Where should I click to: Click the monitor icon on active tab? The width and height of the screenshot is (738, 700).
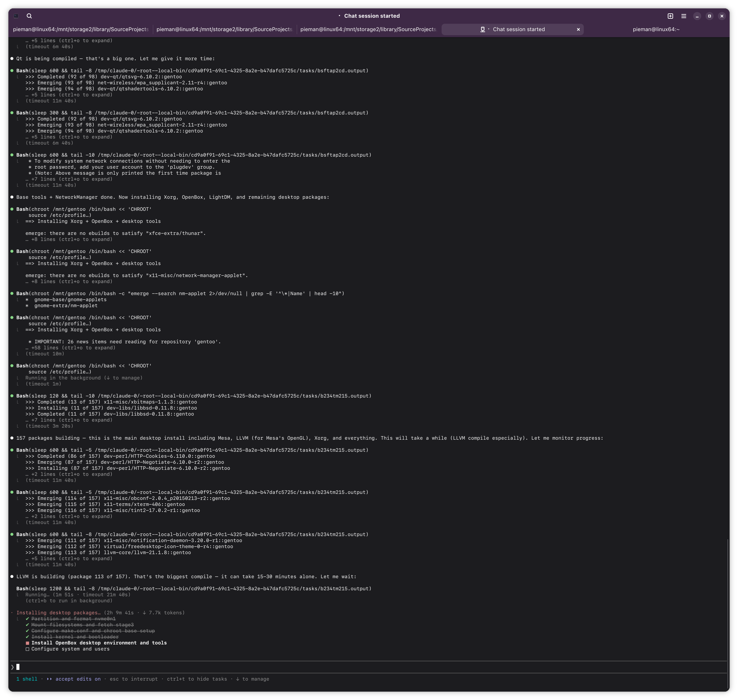tap(482, 29)
